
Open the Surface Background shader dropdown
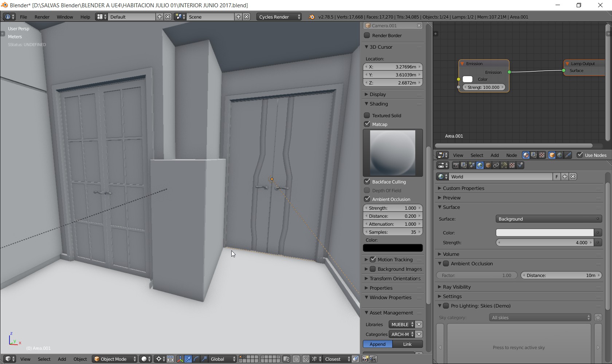[549, 219]
